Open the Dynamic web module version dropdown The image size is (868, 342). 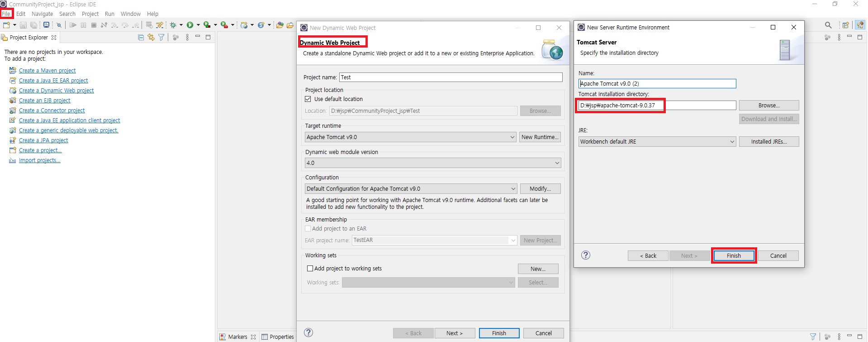click(433, 163)
